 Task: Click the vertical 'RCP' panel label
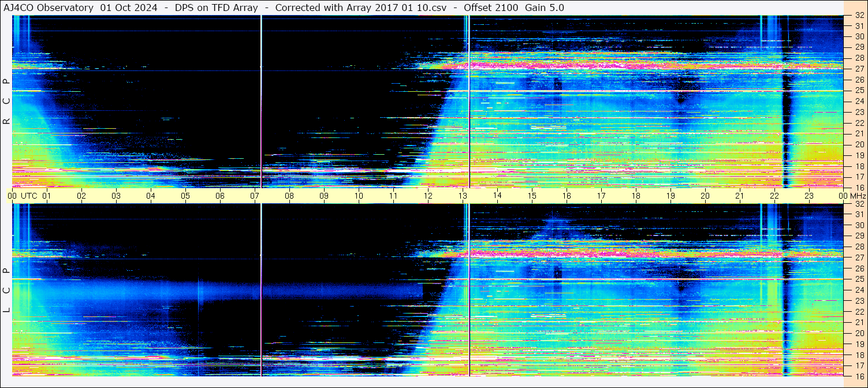click(6, 101)
